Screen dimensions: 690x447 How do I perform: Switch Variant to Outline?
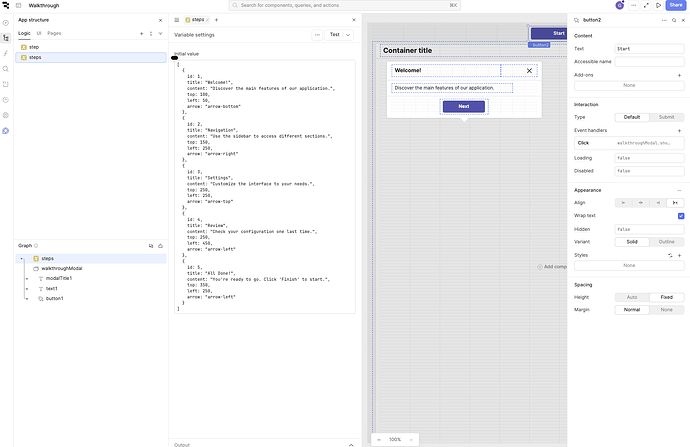coord(666,241)
